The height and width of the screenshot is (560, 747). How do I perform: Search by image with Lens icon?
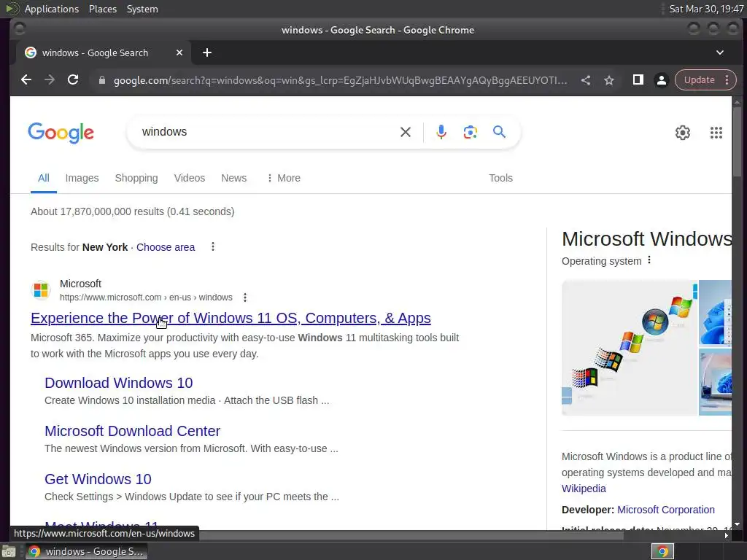point(471,132)
